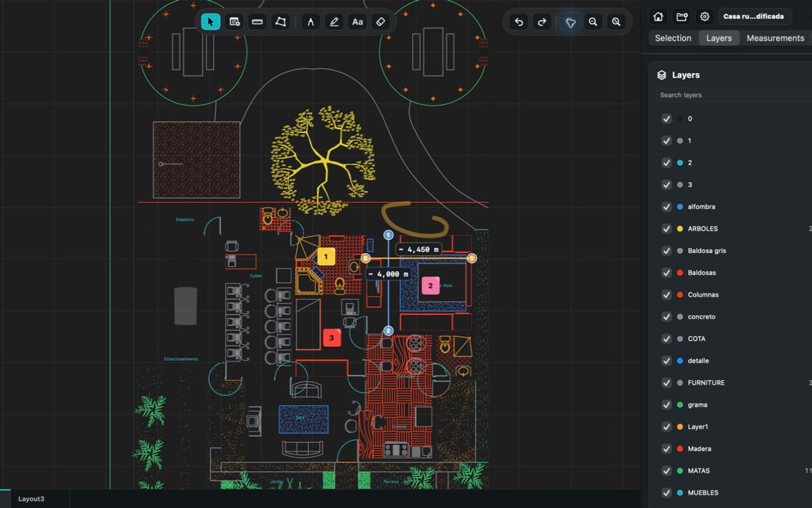The image size is (812, 508).
Task: Open file name Casa ru...dificada
Action: (x=754, y=16)
